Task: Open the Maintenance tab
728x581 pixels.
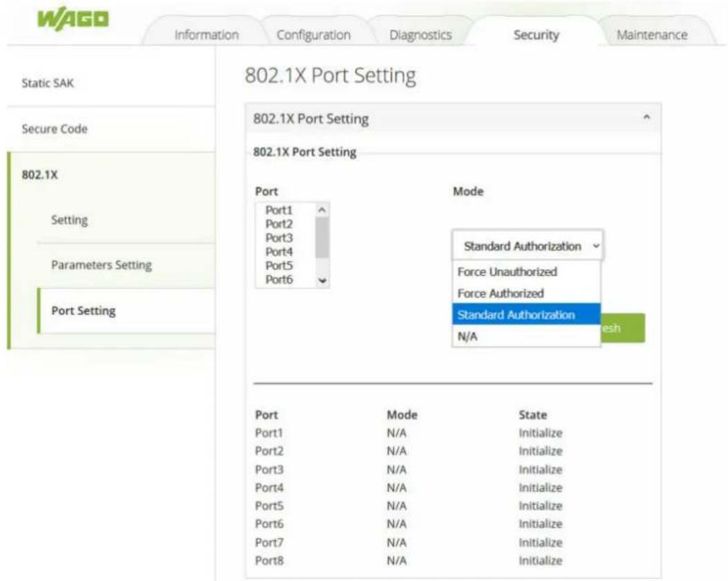Action: point(652,35)
